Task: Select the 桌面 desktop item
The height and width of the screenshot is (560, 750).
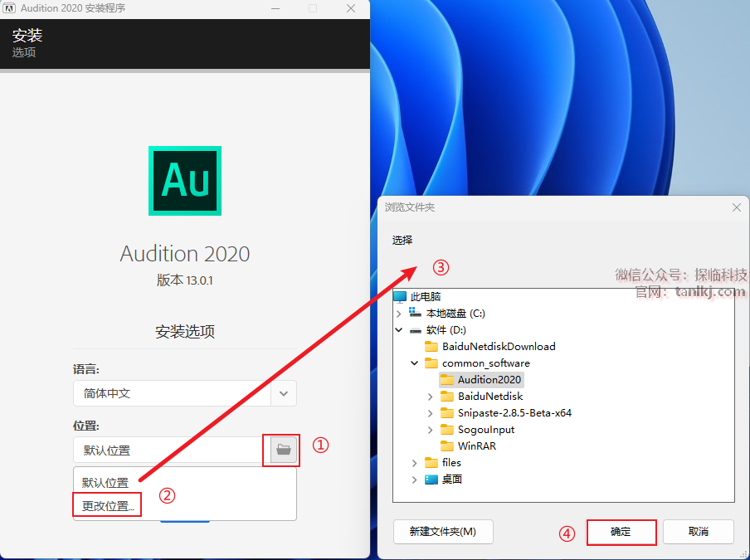Action: [x=443, y=480]
